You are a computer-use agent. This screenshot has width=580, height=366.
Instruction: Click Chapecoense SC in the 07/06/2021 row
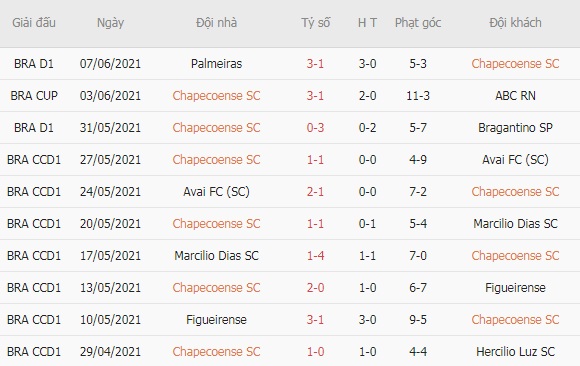coord(515,64)
